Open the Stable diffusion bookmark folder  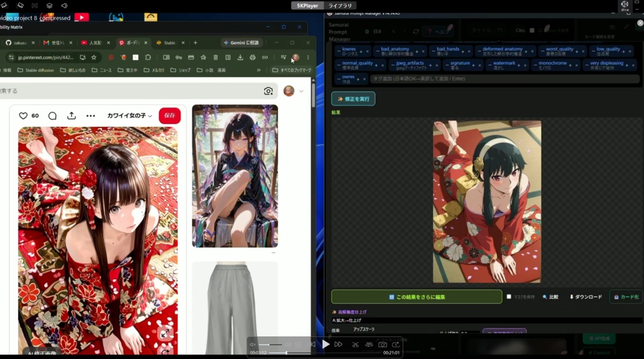pos(35,70)
